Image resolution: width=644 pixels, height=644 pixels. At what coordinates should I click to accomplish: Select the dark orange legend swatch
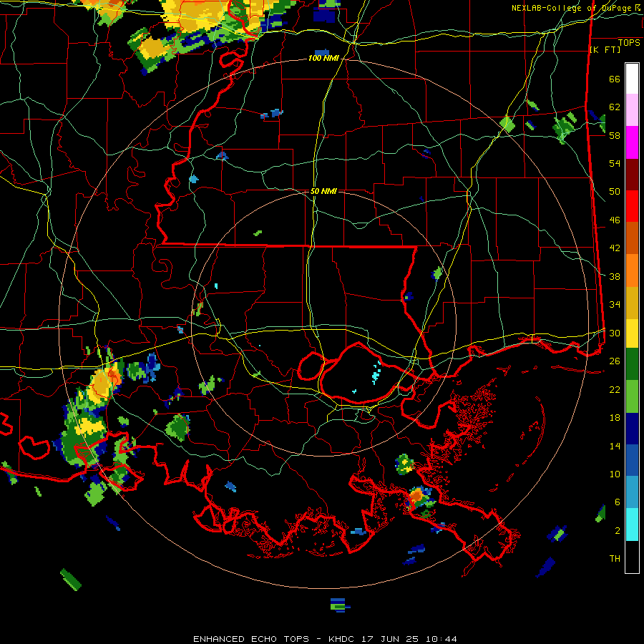point(632,238)
